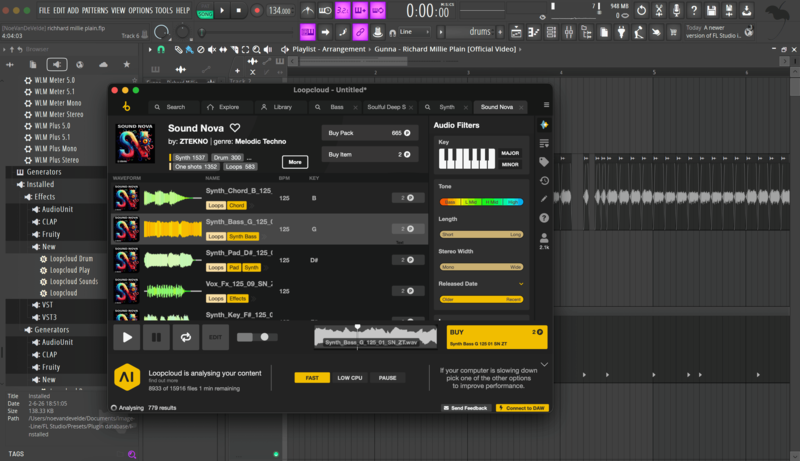Click the Loopcloud logo icon
Screen dimensions: 800x461
(126, 106)
